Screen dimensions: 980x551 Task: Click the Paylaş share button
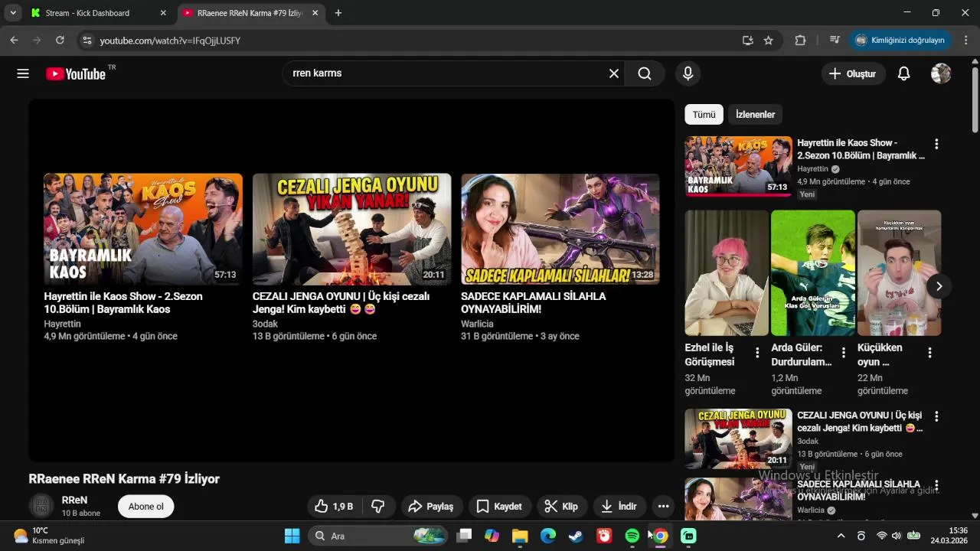pos(430,506)
